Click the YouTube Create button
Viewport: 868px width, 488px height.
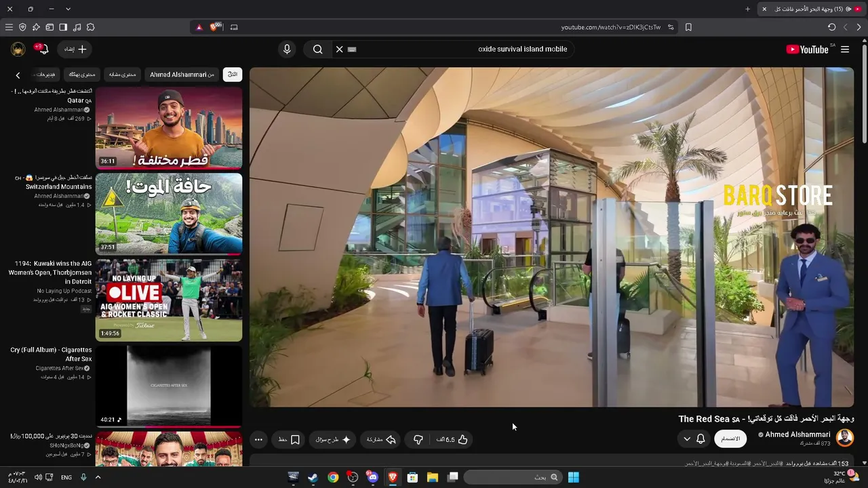point(75,49)
